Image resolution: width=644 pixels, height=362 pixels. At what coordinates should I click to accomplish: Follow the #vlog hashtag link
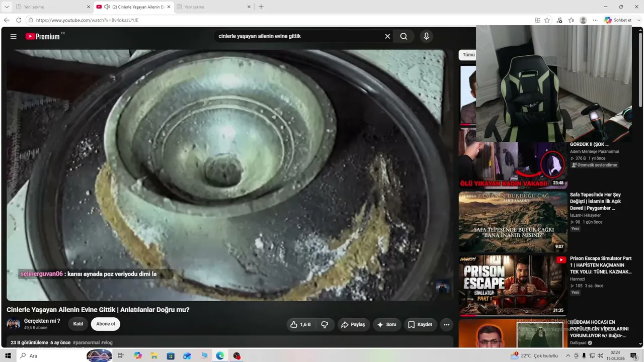point(107,342)
